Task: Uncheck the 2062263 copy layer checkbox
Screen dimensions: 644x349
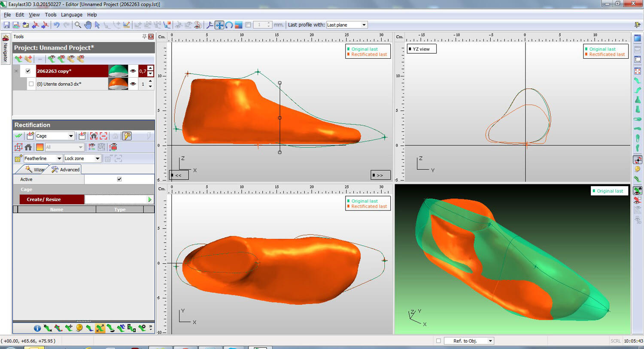Action: pyautogui.click(x=28, y=71)
